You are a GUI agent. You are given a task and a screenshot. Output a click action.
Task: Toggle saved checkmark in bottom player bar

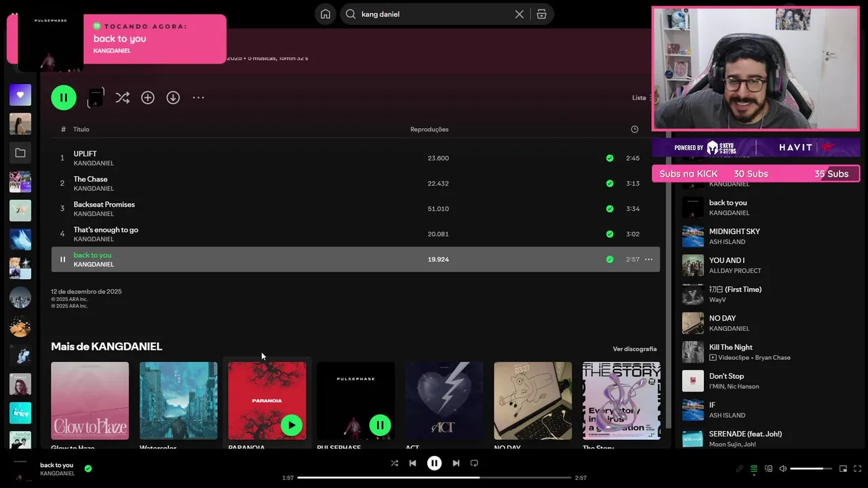coord(88,468)
